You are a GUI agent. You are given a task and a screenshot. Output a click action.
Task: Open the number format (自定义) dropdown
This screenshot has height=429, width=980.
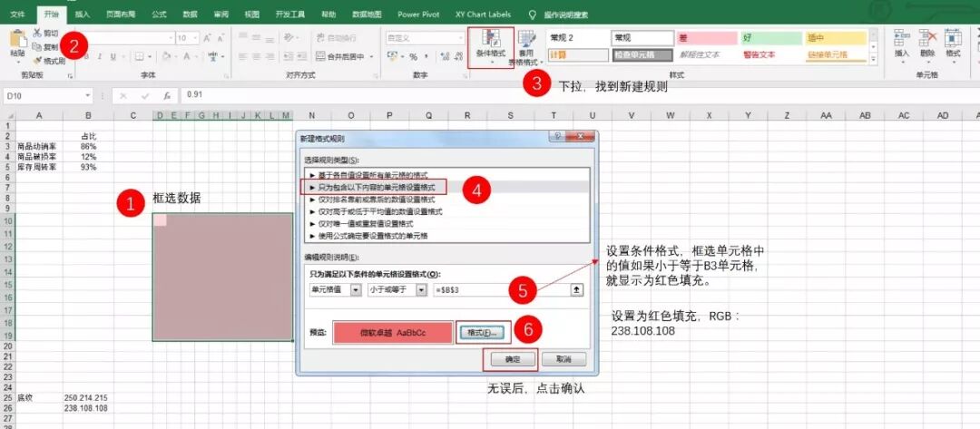(460, 38)
